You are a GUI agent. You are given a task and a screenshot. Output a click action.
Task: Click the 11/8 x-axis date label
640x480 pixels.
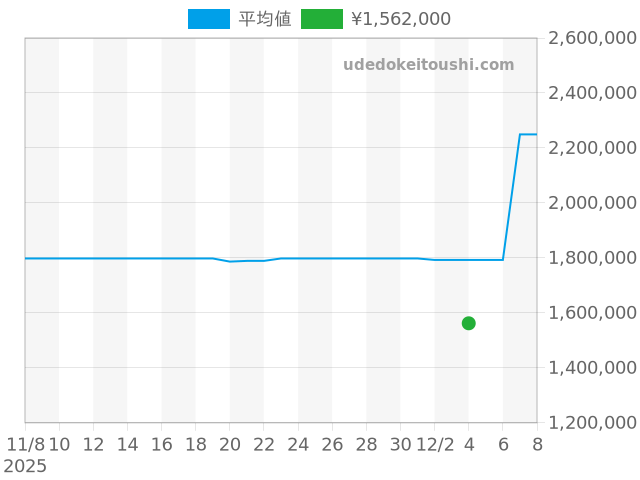point(25,444)
